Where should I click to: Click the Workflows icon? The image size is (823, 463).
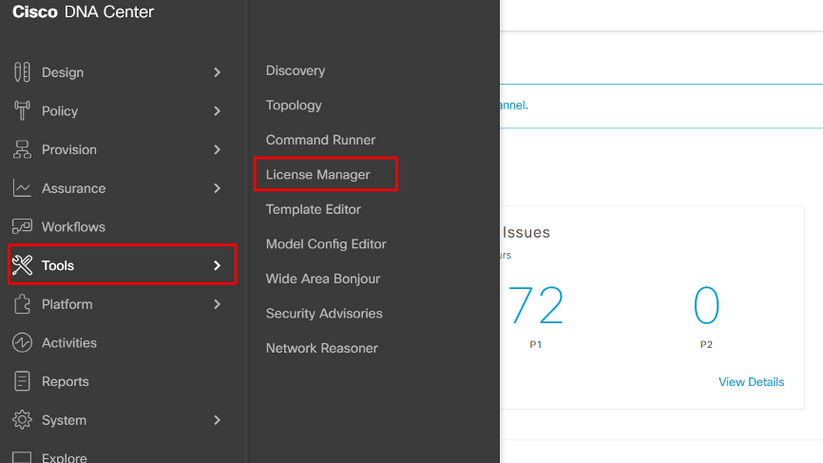22,227
